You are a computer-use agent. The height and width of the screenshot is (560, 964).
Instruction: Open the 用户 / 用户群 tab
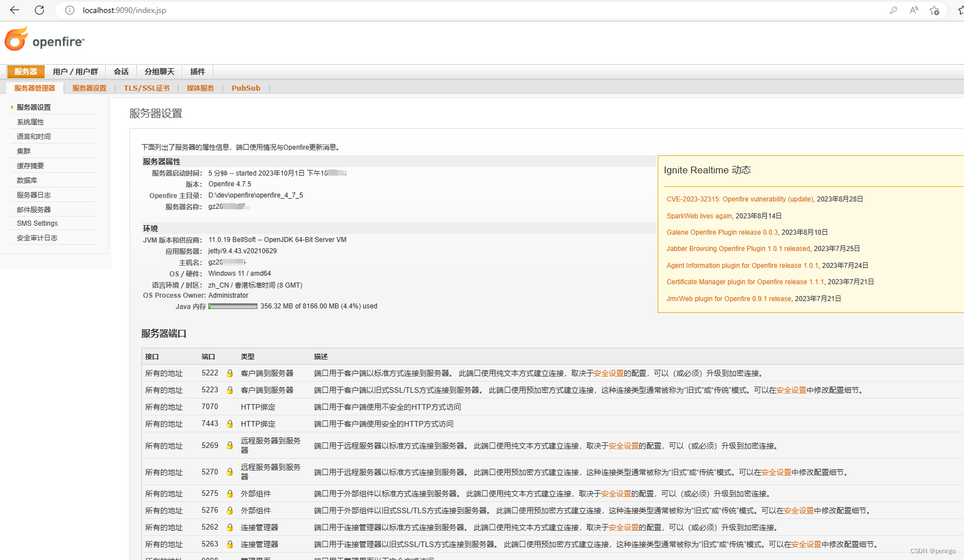75,71
